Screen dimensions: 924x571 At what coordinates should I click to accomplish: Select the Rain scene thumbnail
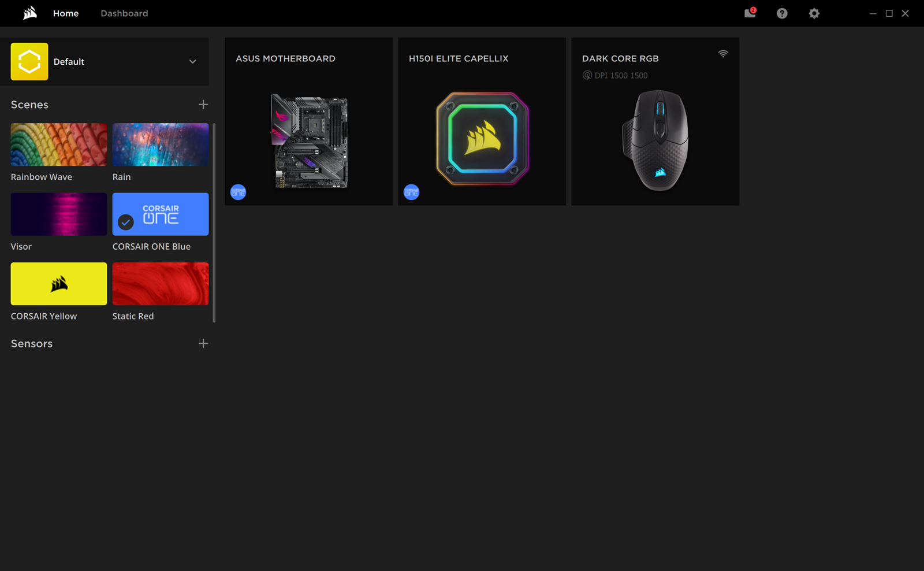161,144
